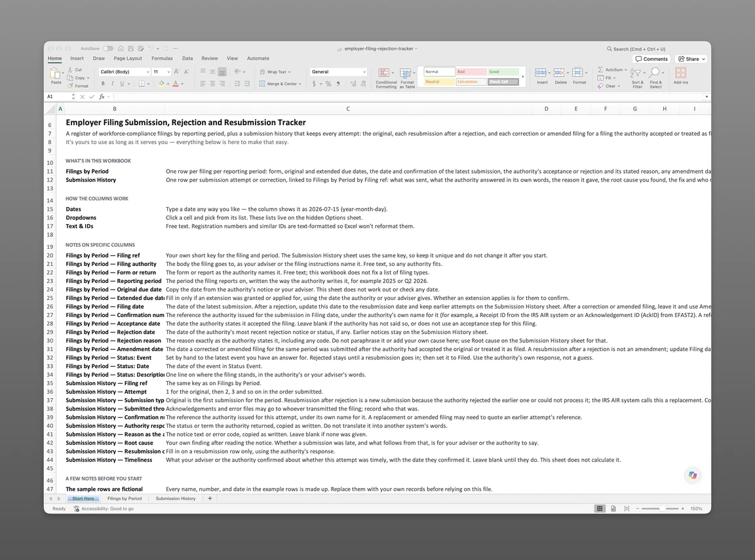Align text left
Viewport: 755px width, 560px height.
click(203, 84)
